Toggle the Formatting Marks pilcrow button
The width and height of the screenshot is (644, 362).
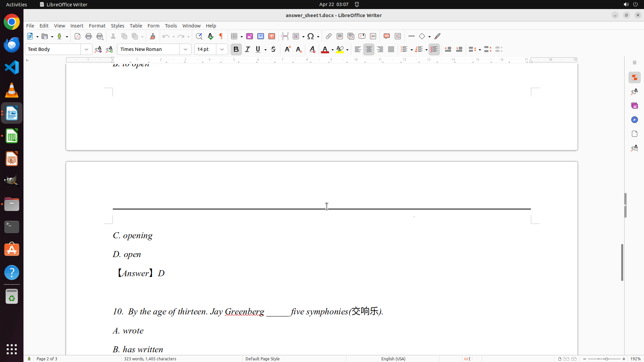coord(221,36)
